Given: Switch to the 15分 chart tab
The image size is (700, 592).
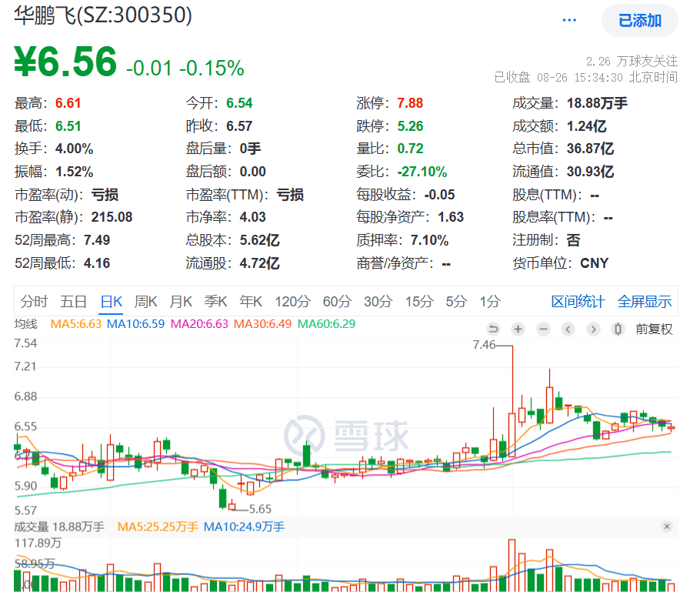Looking at the screenshot, I should [x=418, y=302].
